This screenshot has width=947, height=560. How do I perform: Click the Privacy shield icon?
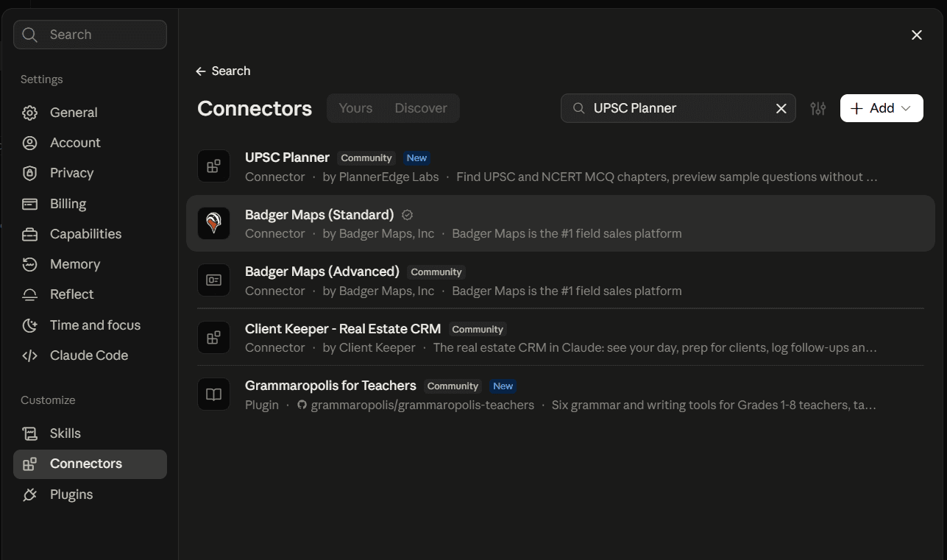tap(29, 173)
